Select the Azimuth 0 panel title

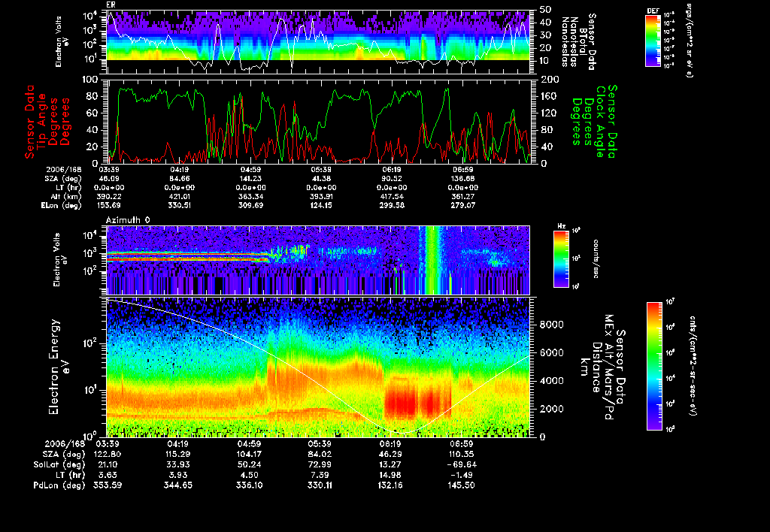point(128,220)
